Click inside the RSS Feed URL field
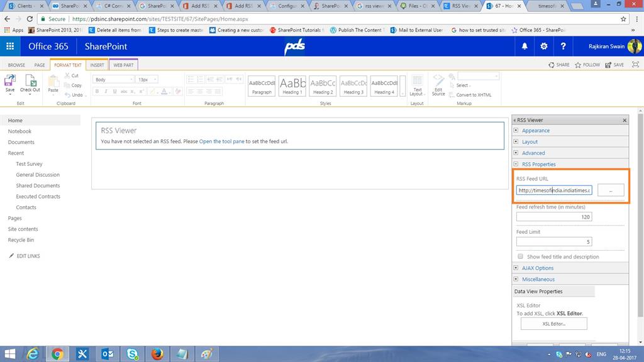 (x=552, y=190)
